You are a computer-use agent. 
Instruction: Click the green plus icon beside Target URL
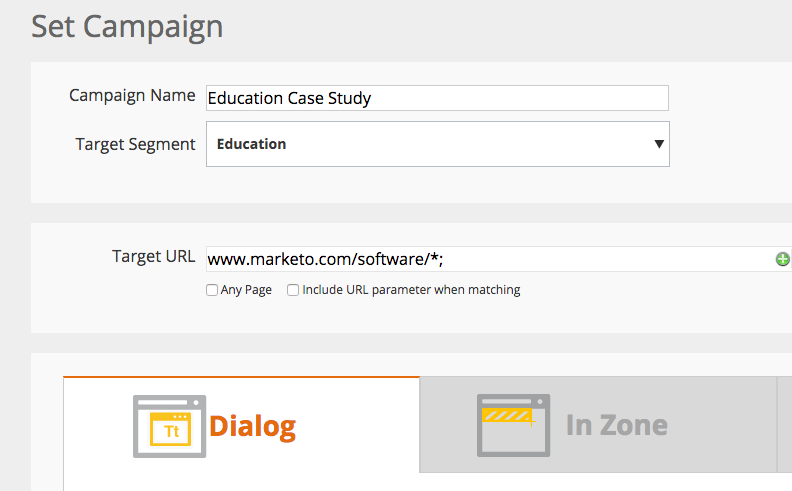[782, 259]
